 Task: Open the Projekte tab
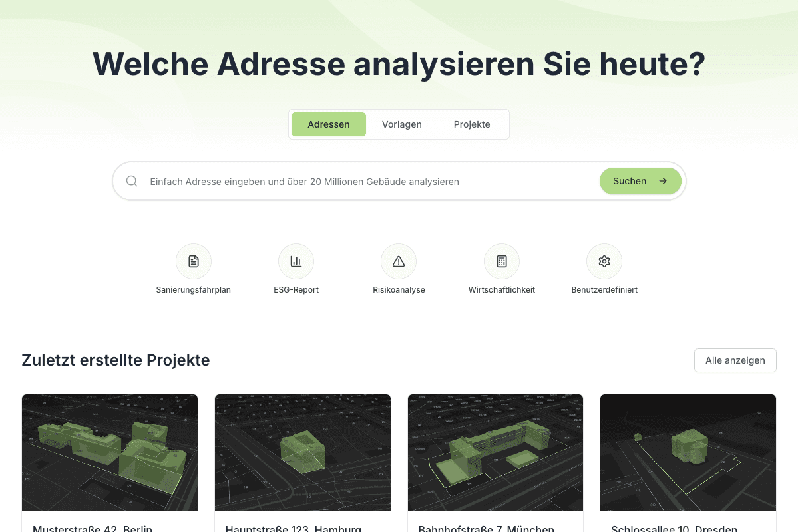[x=472, y=124]
